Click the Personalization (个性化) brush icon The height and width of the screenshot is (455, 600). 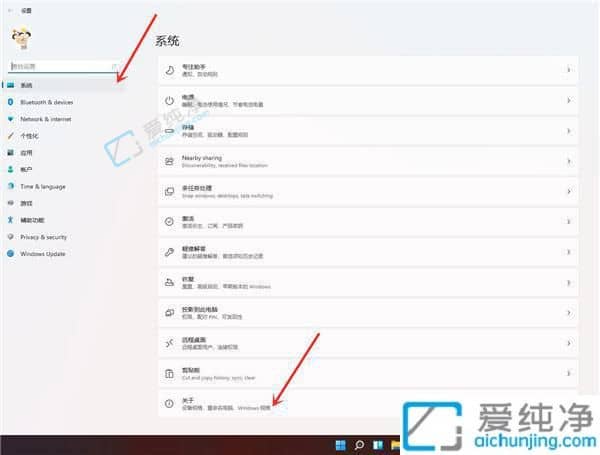point(11,136)
